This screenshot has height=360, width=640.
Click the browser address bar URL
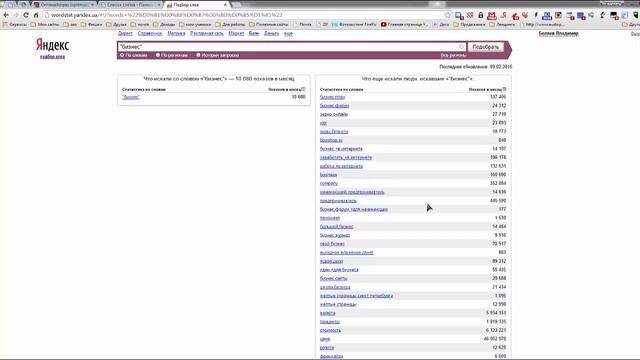point(167,15)
